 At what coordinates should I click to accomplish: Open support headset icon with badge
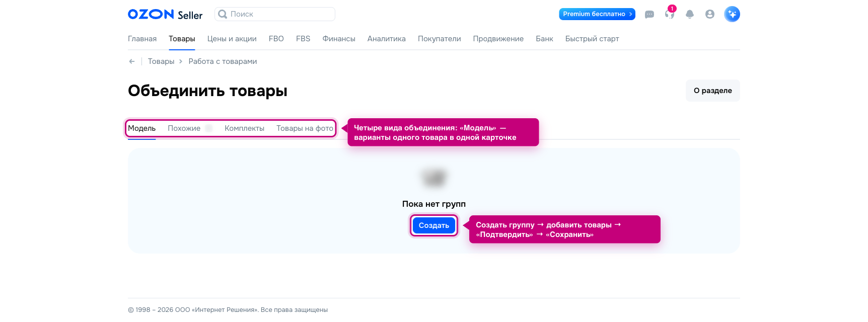click(x=670, y=14)
